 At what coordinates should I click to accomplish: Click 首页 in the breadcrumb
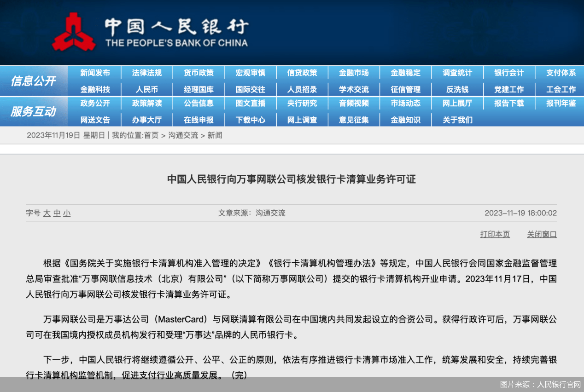(x=151, y=135)
